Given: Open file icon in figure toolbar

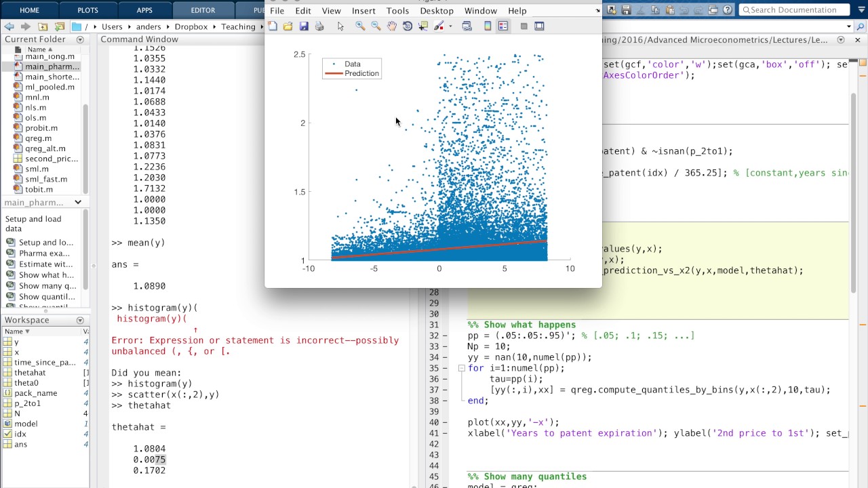Looking at the screenshot, I should point(288,26).
